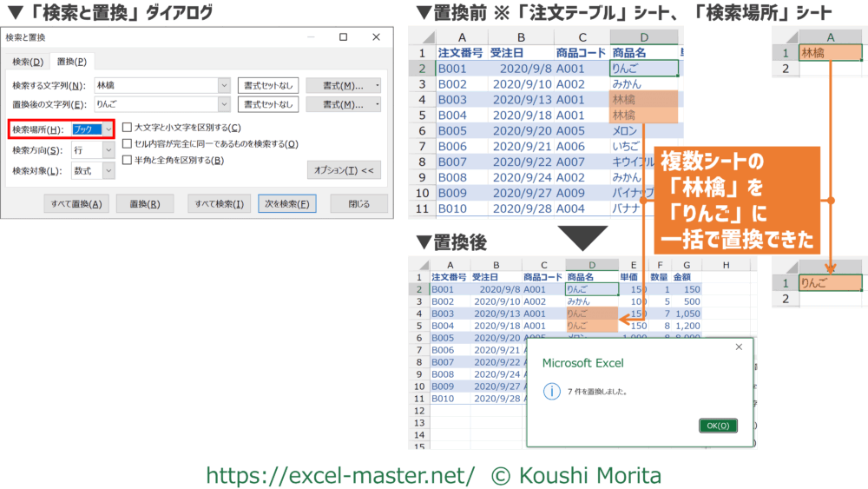Enable 大文字と小文字を区別する checkbox
The width and height of the screenshot is (868, 489).
coord(127,128)
